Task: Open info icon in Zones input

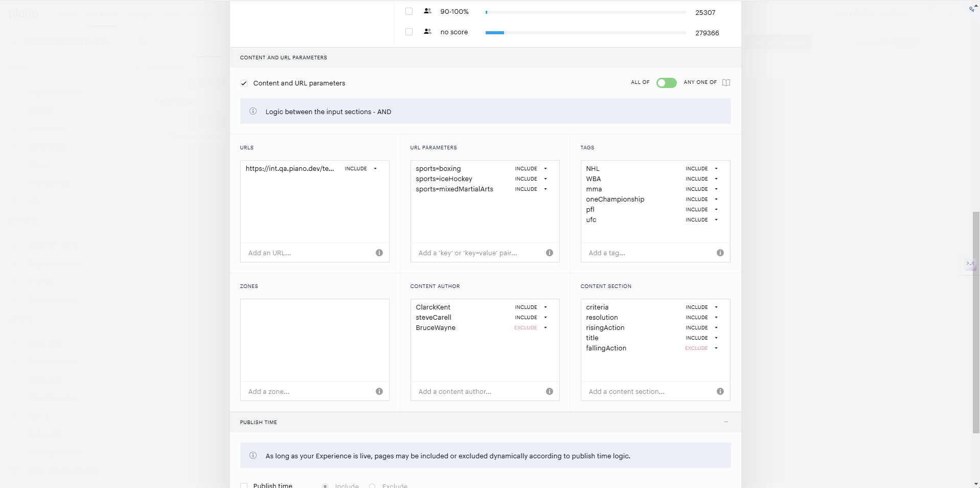Action: point(379,391)
